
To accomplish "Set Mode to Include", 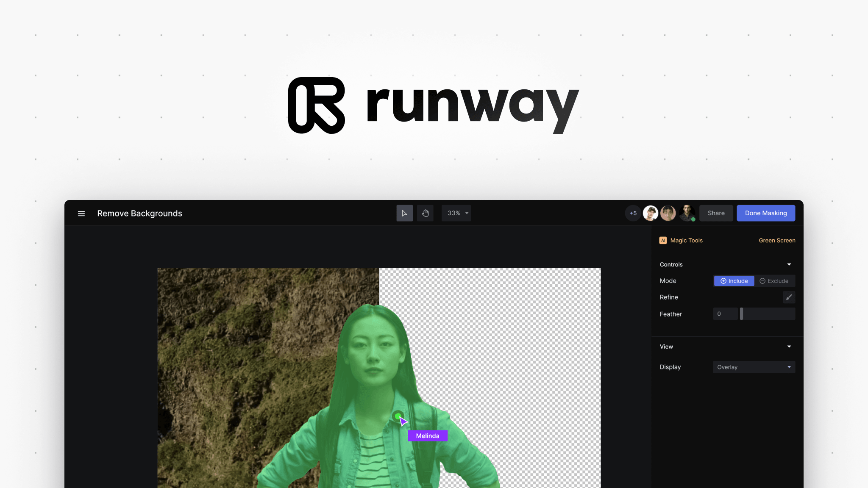I will pyautogui.click(x=734, y=281).
